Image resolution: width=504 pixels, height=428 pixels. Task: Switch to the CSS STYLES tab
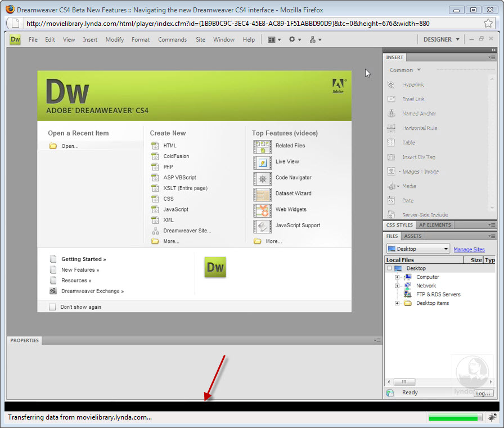pos(399,225)
